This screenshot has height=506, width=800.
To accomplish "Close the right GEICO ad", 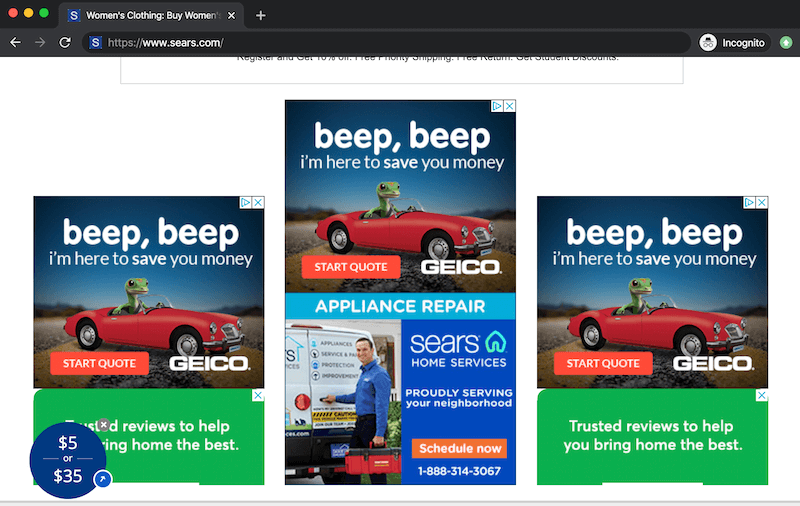I will pos(762,203).
